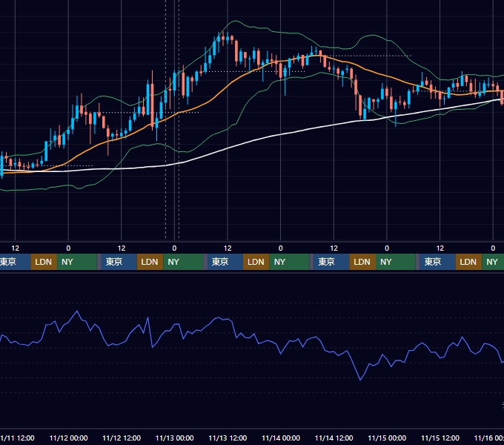Select the NY session block spanning 11/13 00:00

[x=183, y=262]
